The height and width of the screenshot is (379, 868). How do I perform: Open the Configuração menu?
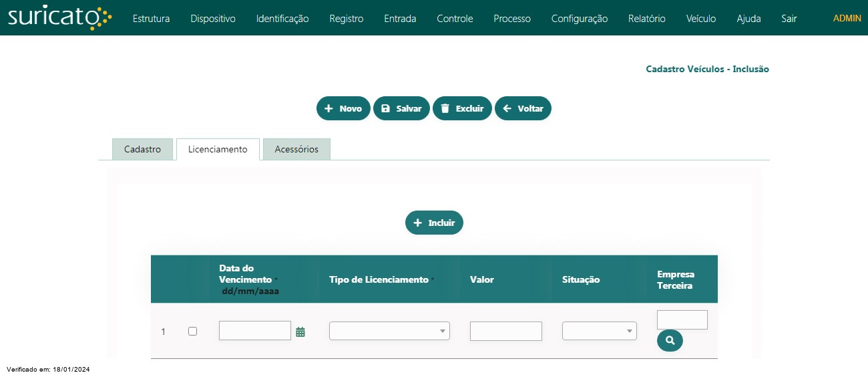click(x=579, y=19)
